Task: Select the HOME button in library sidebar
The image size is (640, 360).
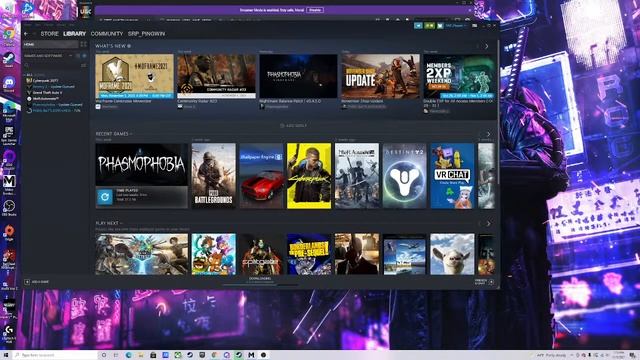Action: coord(51,44)
